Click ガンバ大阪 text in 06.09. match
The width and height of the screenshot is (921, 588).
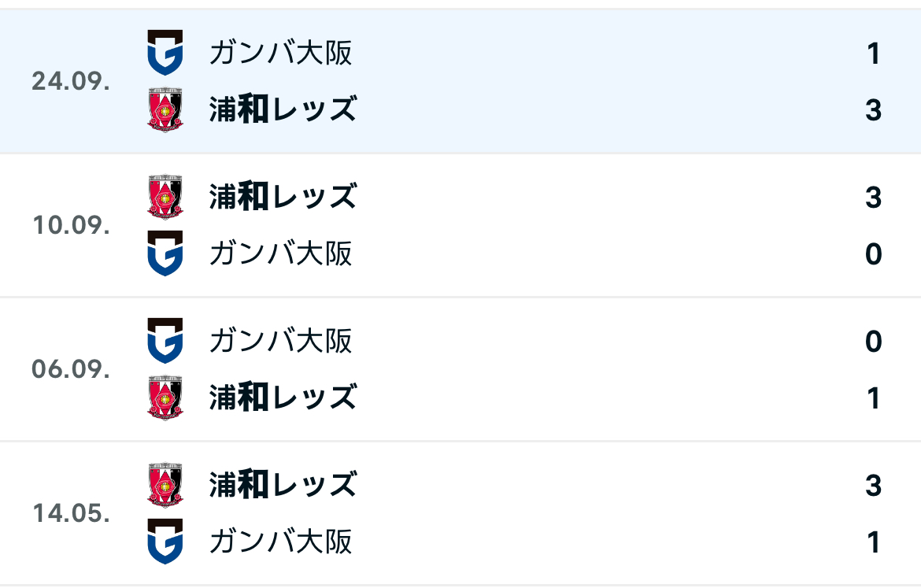click(281, 341)
